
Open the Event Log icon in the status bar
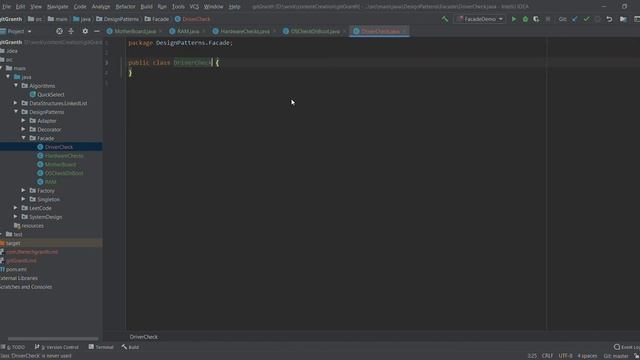[x=617, y=347]
